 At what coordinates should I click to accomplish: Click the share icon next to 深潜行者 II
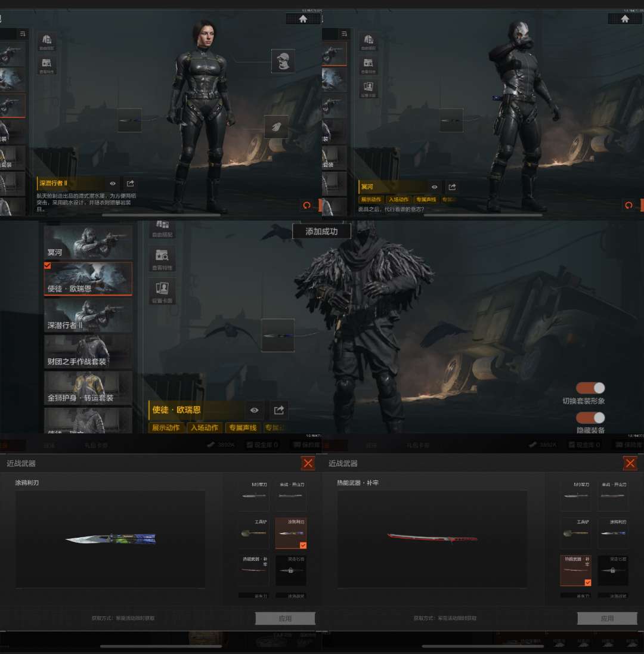[x=131, y=184]
